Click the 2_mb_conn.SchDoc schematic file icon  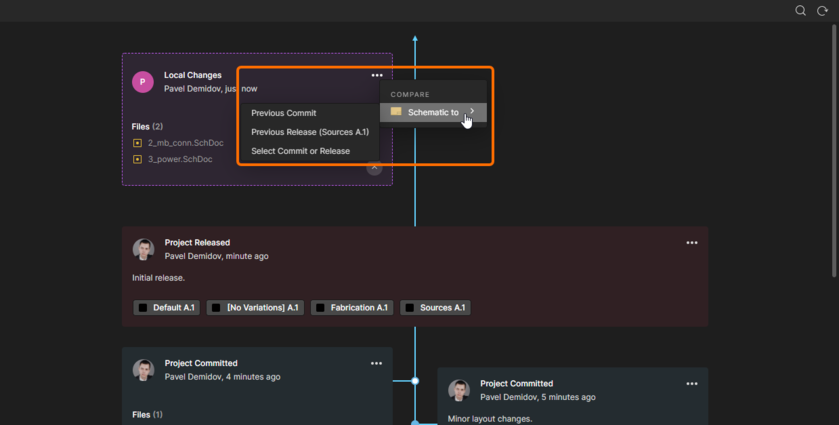pyautogui.click(x=138, y=143)
